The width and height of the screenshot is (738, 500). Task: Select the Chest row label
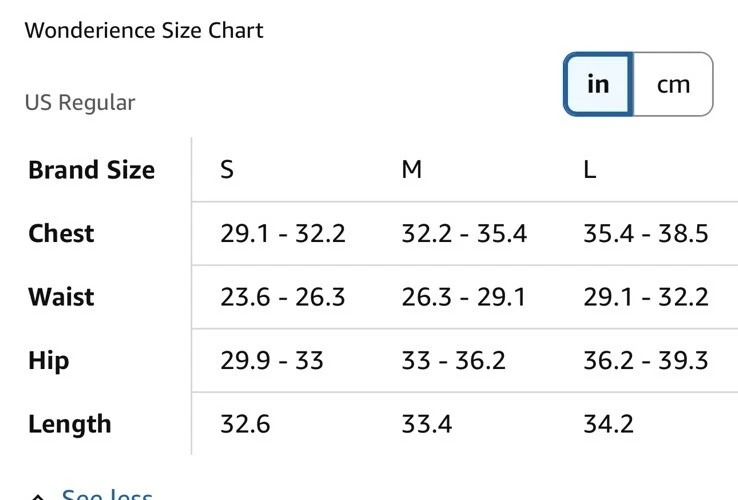tap(61, 234)
